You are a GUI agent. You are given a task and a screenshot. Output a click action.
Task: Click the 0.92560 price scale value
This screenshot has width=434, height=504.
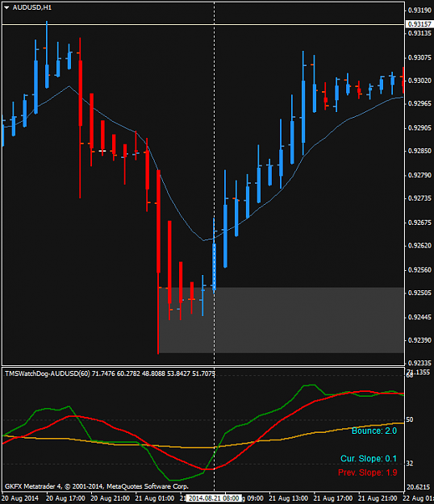[419, 270]
